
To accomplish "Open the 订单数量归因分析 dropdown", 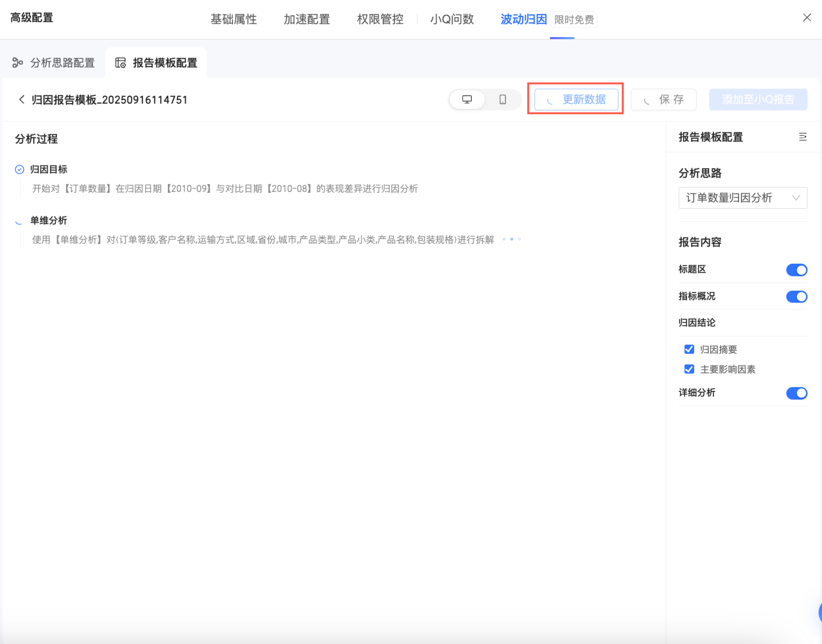I will click(742, 198).
